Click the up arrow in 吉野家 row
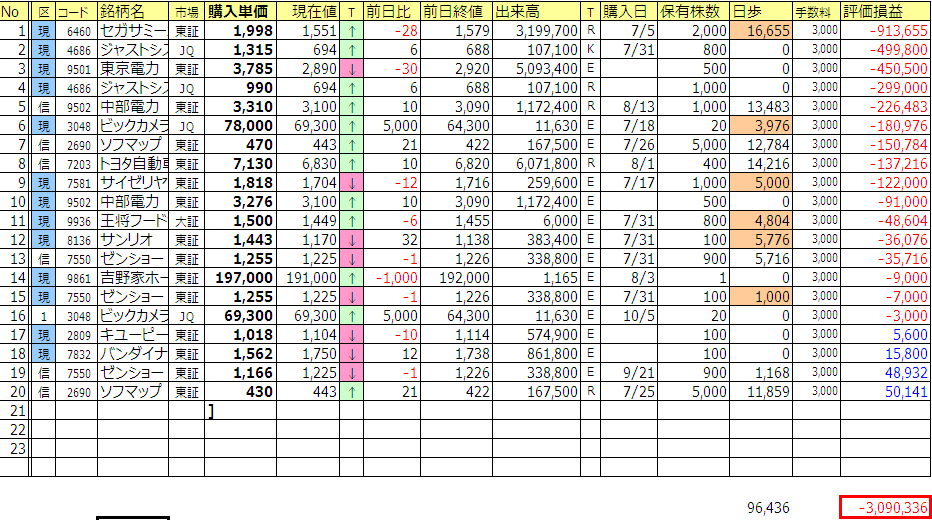 pyautogui.click(x=352, y=278)
